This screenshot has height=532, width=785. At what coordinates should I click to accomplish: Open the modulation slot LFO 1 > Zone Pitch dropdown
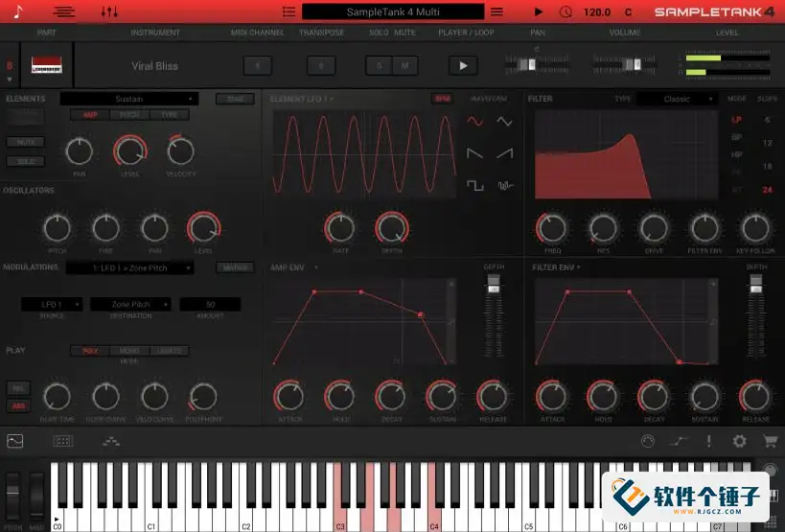click(130, 267)
